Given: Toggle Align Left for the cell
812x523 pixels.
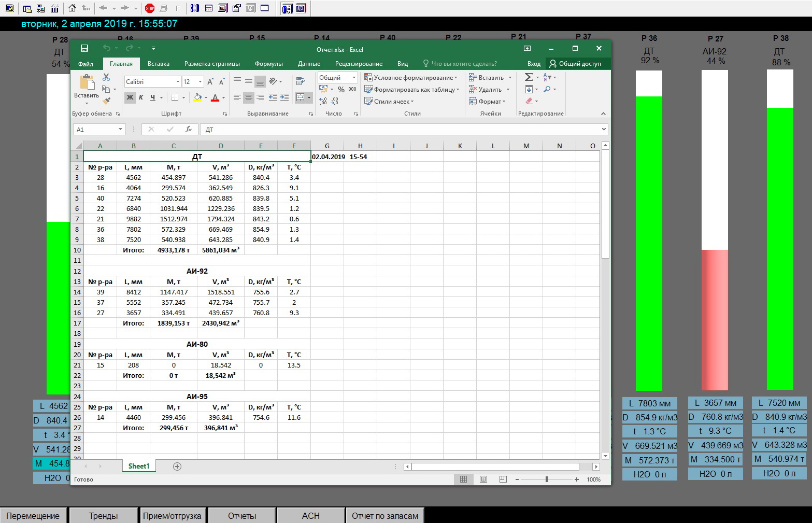Looking at the screenshot, I should [237, 97].
